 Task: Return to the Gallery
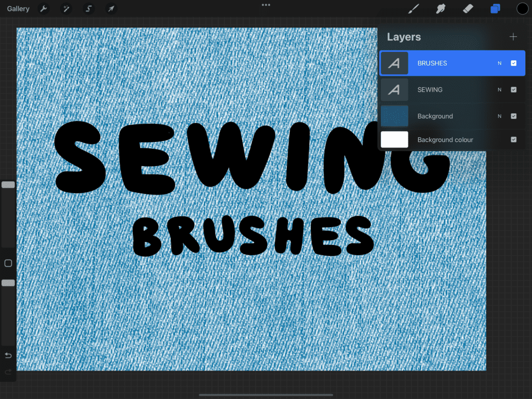18,9
